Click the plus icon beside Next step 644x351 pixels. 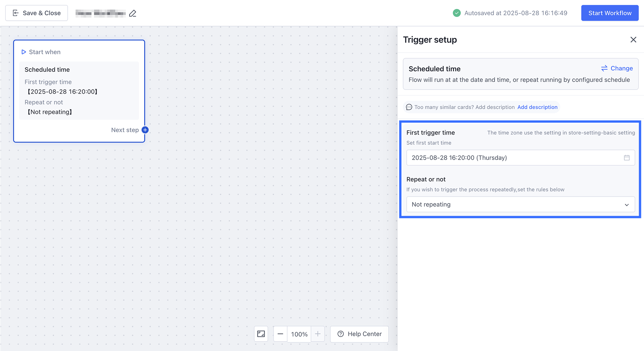(145, 130)
